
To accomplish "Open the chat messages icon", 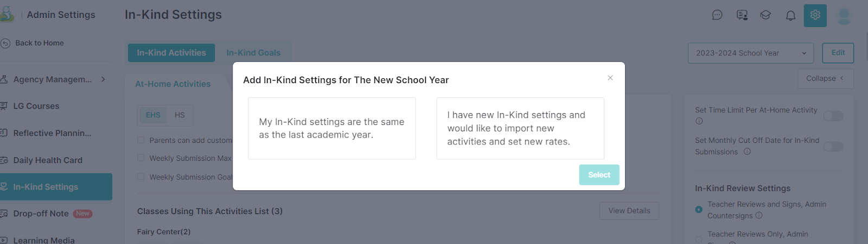I will click(x=717, y=15).
